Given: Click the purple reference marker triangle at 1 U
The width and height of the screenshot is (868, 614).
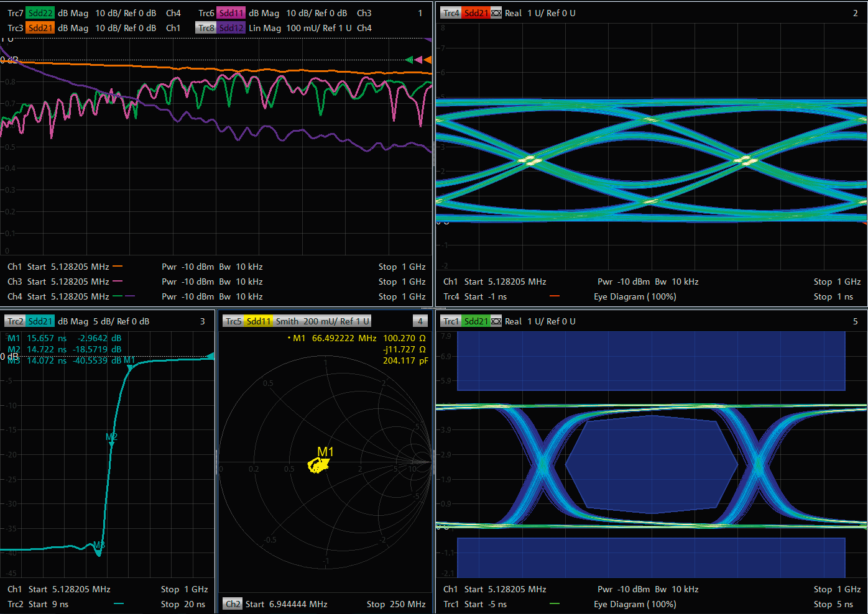Looking at the screenshot, I should 428,40.
